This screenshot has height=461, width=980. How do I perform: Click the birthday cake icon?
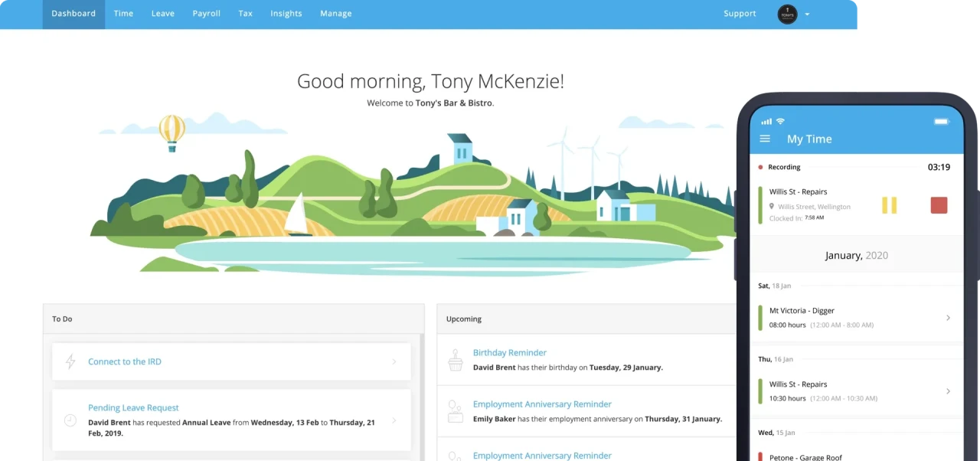click(x=456, y=360)
